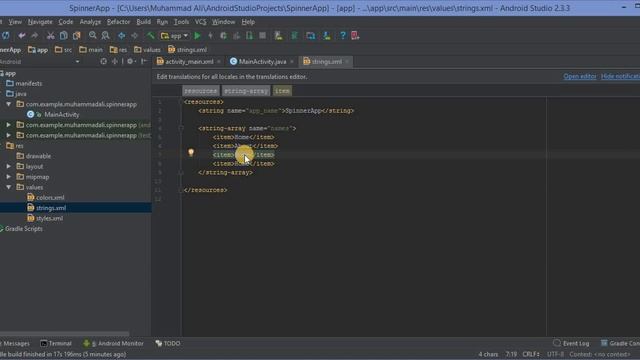Open the Event Log
Viewport: 640px width, 360px height.
coord(571,344)
